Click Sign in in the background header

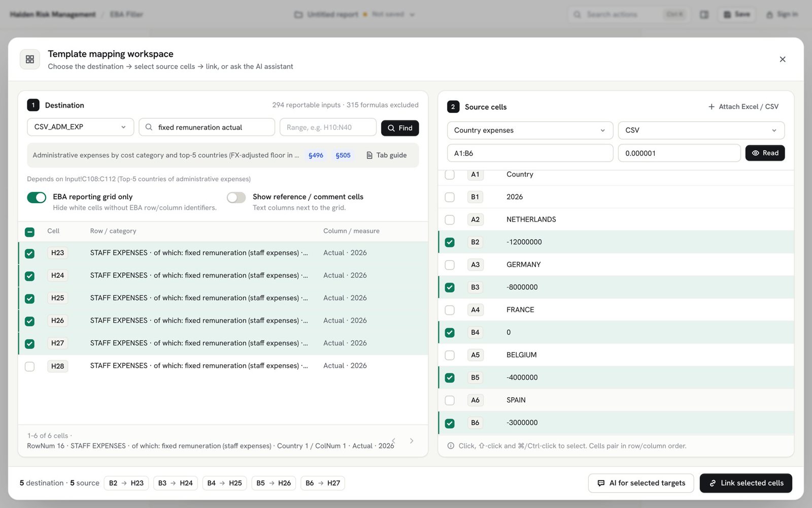(782, 14)
